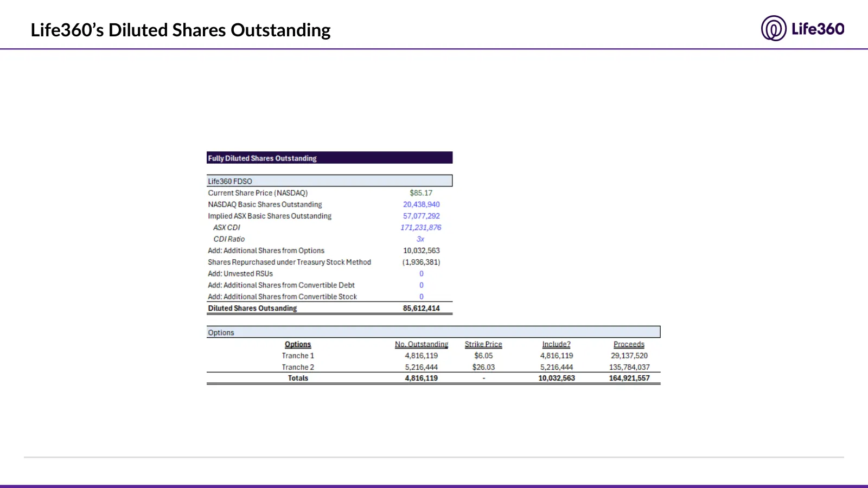Click "Add: Additional Shares from Convertible Debt" label
This screenshot has width=868, height=488.
(281, 285)
